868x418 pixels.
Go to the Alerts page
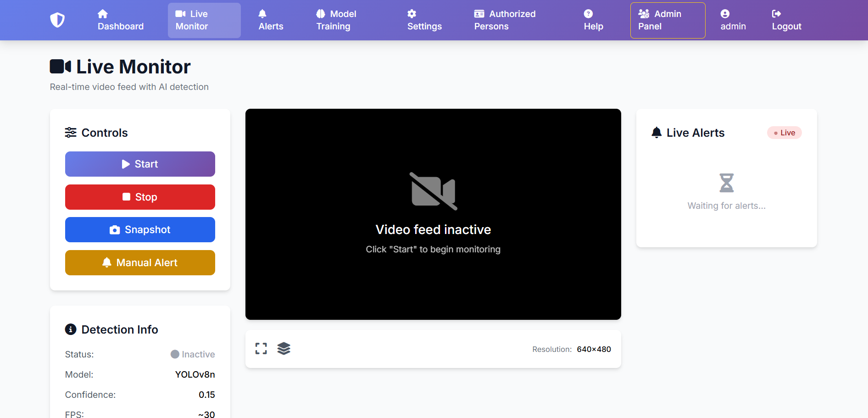click(x=271, y=20)
